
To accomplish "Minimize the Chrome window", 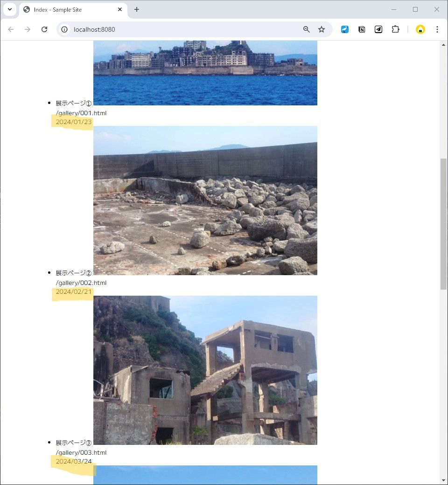I will point(394,10).
